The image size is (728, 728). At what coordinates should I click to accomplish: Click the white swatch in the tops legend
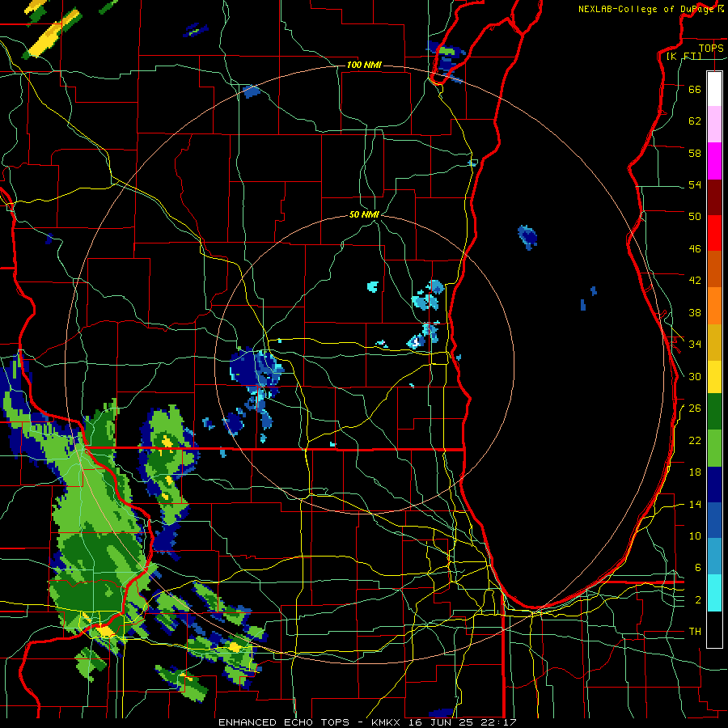714,89
